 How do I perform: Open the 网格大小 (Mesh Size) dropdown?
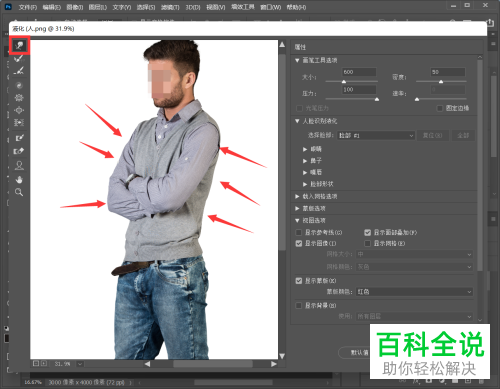click(414, 254)
